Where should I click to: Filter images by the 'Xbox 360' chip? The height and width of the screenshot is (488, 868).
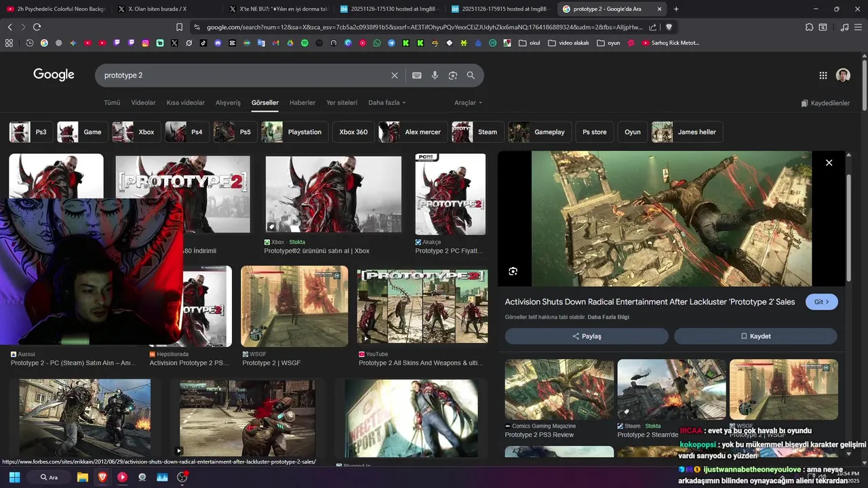pos(353,132)
